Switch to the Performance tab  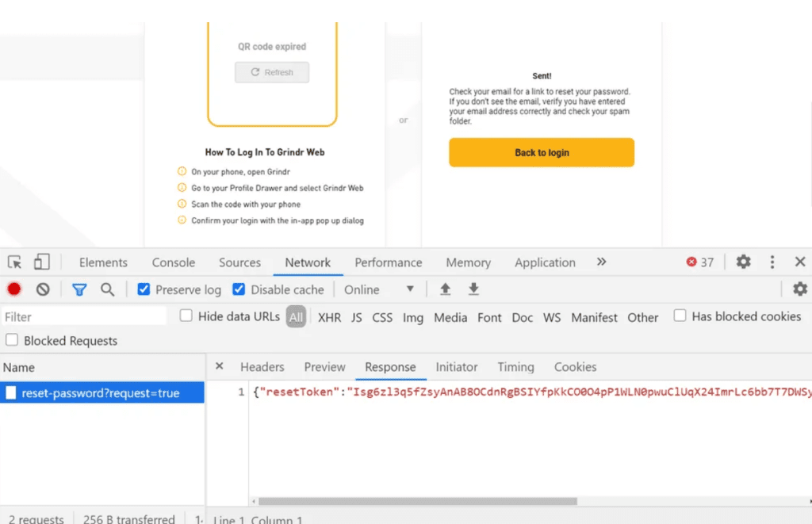(x=389, y=262)
